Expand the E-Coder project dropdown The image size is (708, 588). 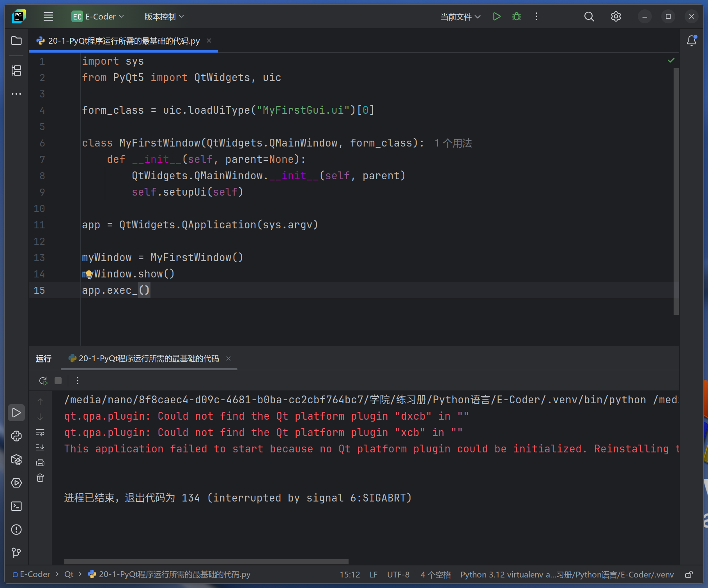click(x=98, y=16)
